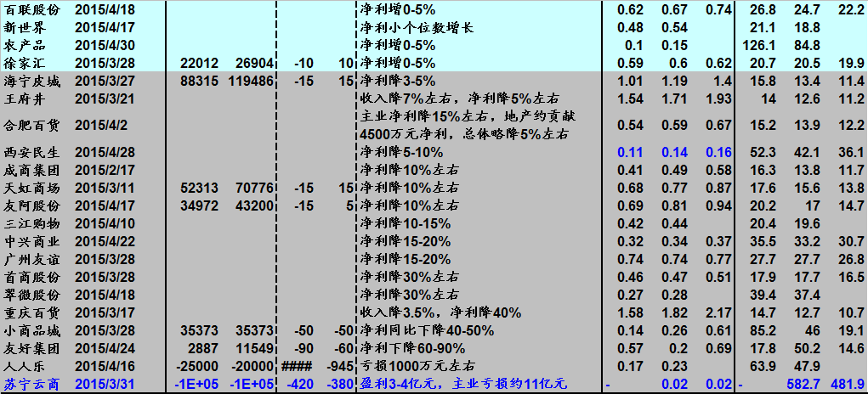Image resolution: width=868 pixels, height=394 pixels.
Task: Select the 友阿股份 company cell
Action: [31, 205]
